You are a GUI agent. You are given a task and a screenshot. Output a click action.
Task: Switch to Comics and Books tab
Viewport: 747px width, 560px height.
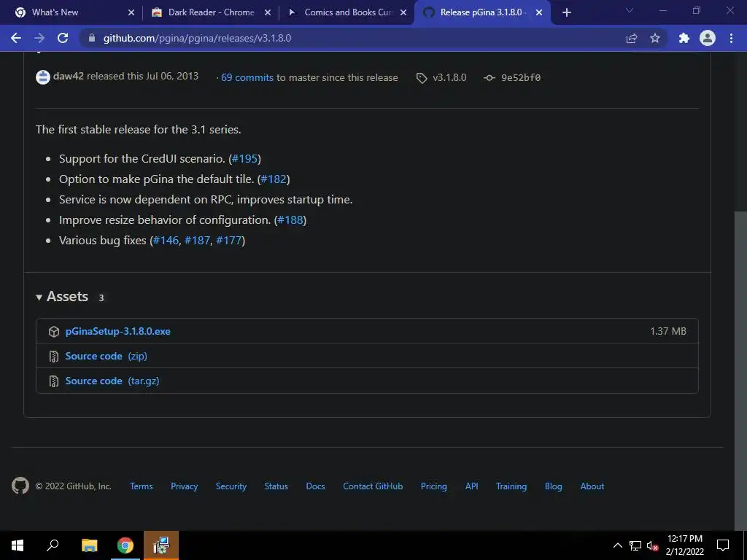pos(347,12)
